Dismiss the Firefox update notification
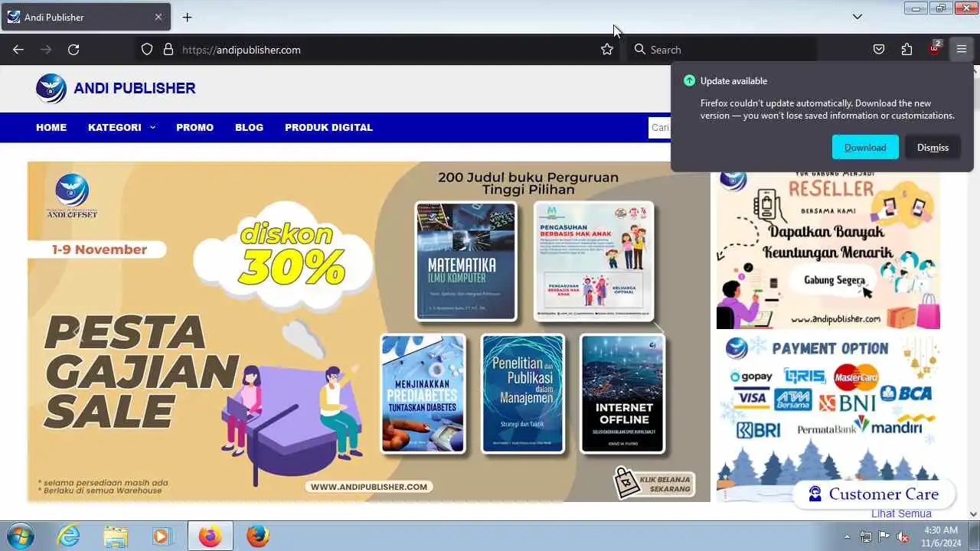This screenshot has width=980, height=551. 933,147
